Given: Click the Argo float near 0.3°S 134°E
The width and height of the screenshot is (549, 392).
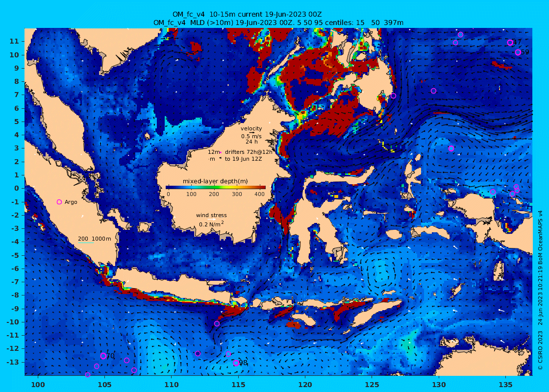Looking at the screenshot, I should pyautogui.click(x=493, y=192).
